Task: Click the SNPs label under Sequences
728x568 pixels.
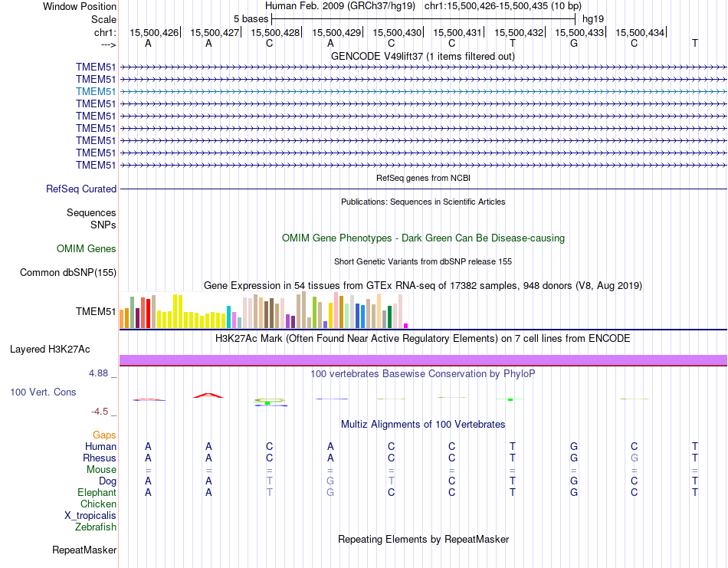Action: coord(103,225)
